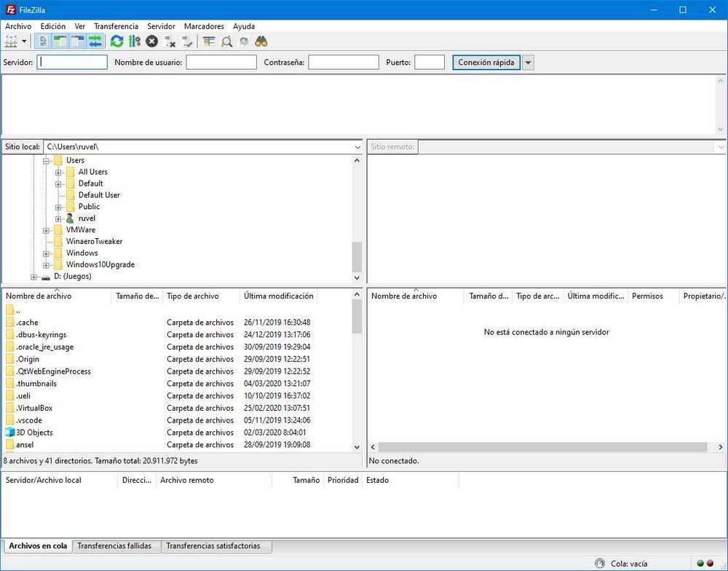Click the ansel folder icon in file list
728x571 pixels.
click(9, 444)
